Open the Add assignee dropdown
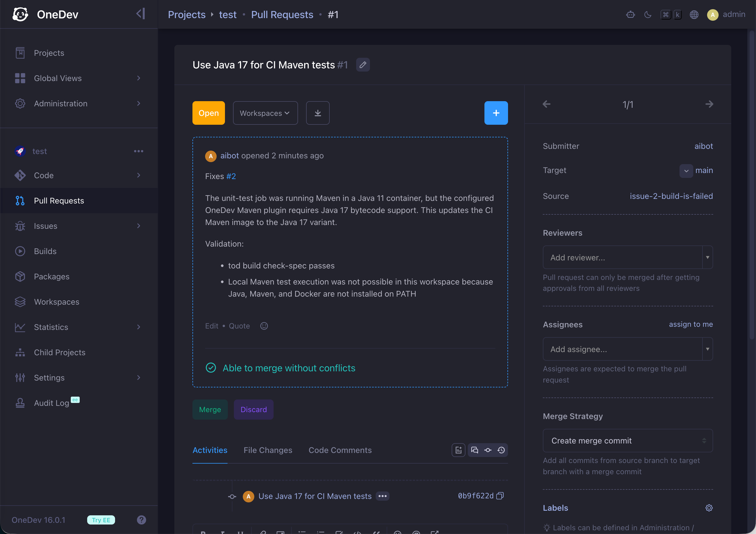The height and width of the screenshot is (534, 756). [628, 349]
